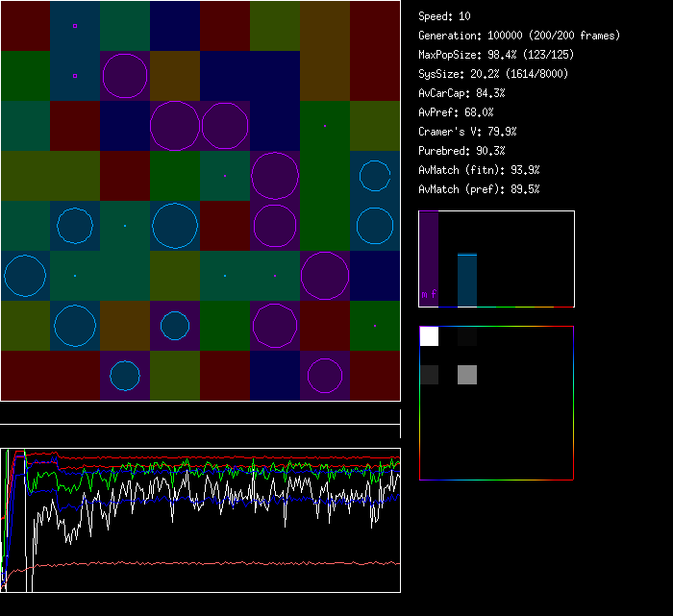This screenshot has height=616, width=673.
Task: Select the blue bar in the histogram panel
Action: (x=467, y=280)
